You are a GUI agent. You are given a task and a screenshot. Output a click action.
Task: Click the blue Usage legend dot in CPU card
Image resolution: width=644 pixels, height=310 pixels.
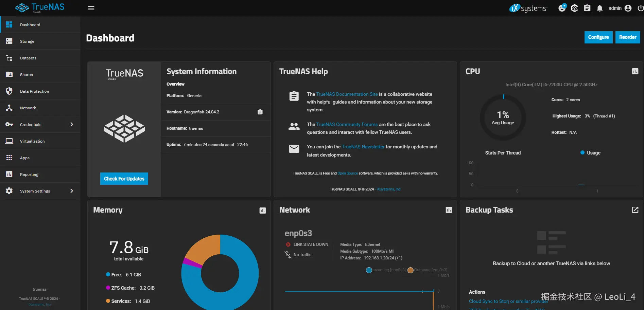point(582,153)
